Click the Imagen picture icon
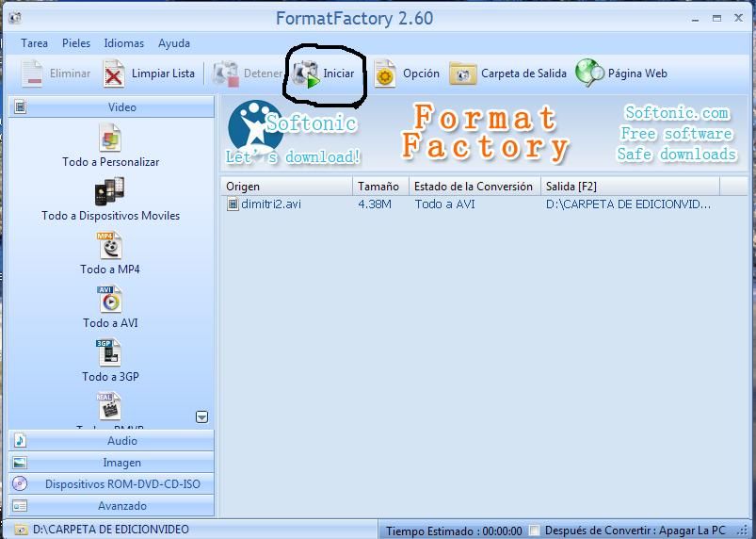This screenshot has width=756, height=539. coord(20,463)
